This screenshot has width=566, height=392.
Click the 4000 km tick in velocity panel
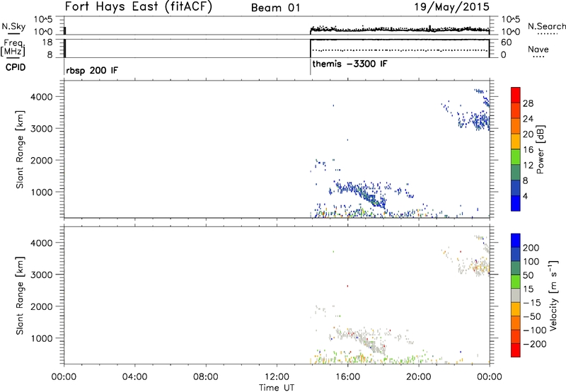pyautogui.click(x=42, y=243)
